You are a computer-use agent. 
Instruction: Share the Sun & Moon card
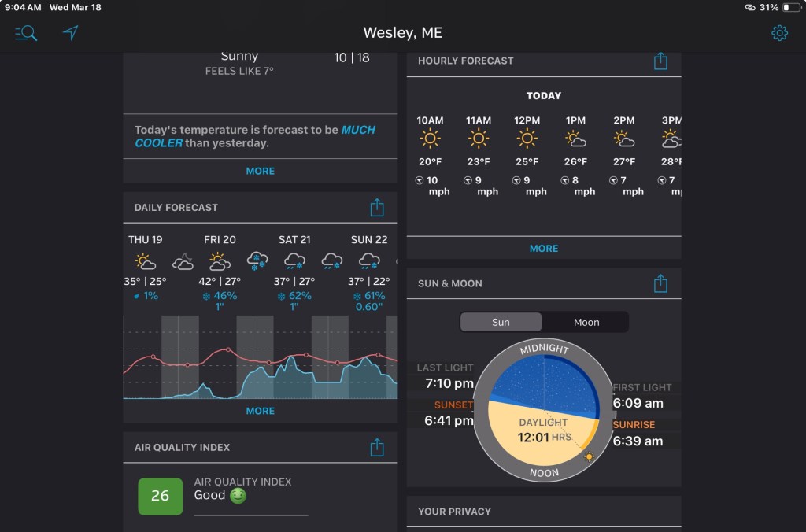coord(660,284)
